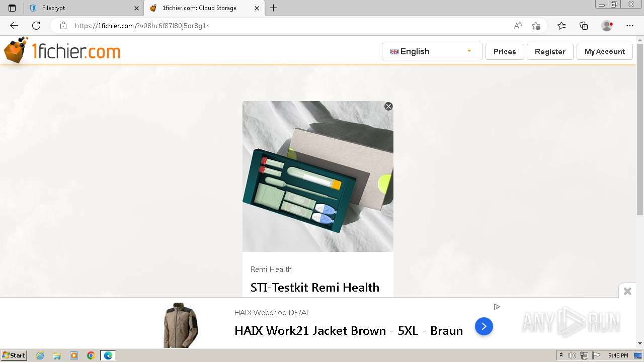
Task: Add this page to favorites
Action: 536,26
